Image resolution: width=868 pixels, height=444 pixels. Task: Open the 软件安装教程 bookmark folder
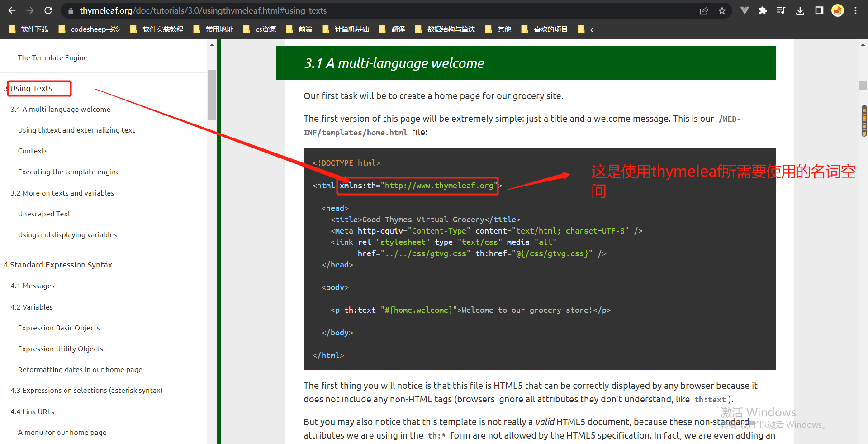click(157, 29)
